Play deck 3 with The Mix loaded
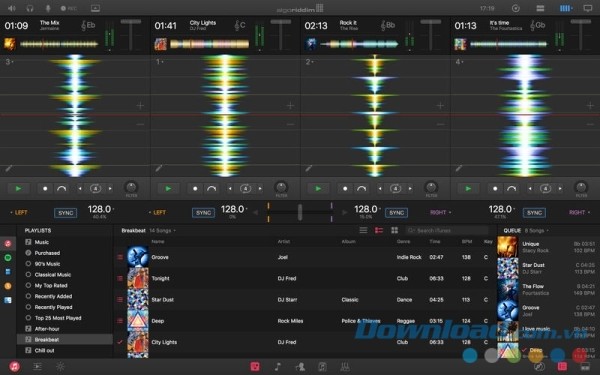The image size is (600, 375). 18,188
